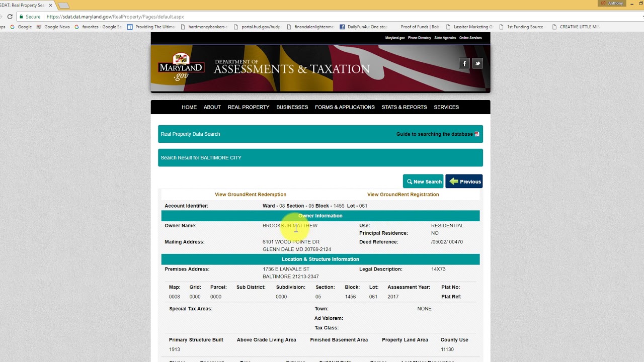The height and width of the screenshot is (362, 644).
Task: Click the Real Property Data Search heading
Action: [190, 134]
